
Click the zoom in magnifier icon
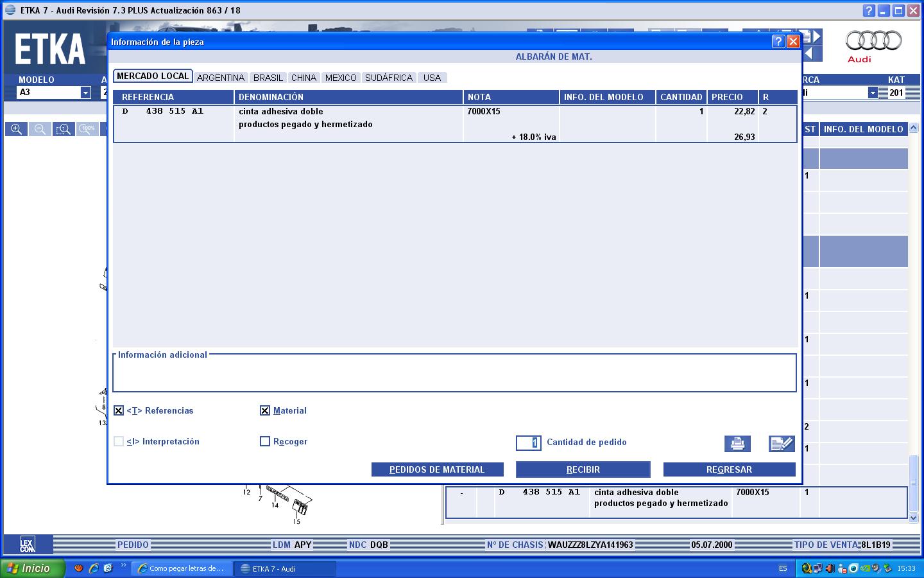[x=17, y=129]
